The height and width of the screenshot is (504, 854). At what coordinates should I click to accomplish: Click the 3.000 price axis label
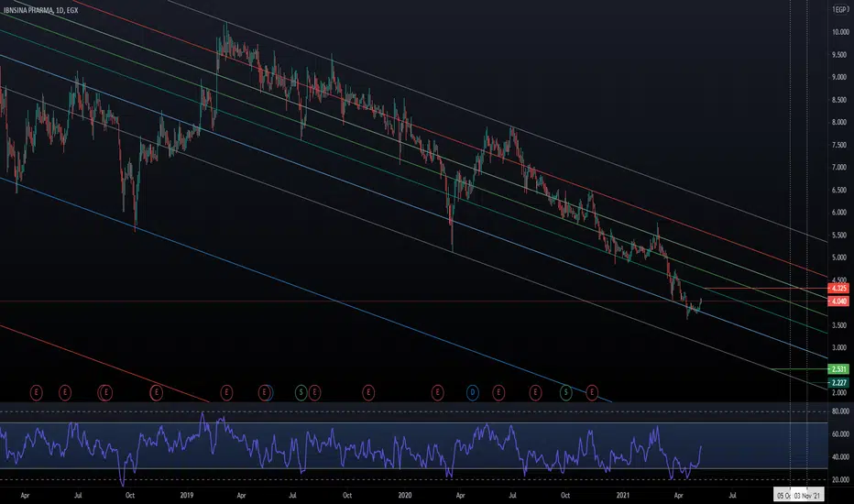[840, 347]
